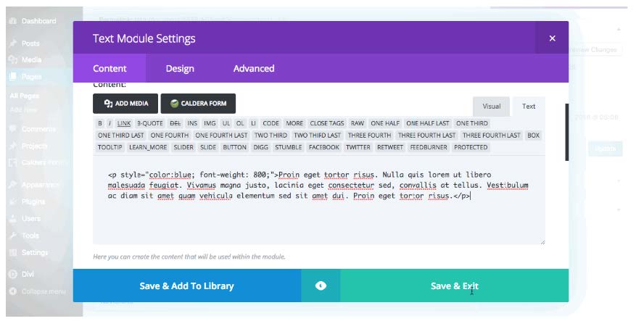Screen dimensions: 644x321
Task: Click the TWO THIRD shortcode button
Action: click(x=271, y=135)
